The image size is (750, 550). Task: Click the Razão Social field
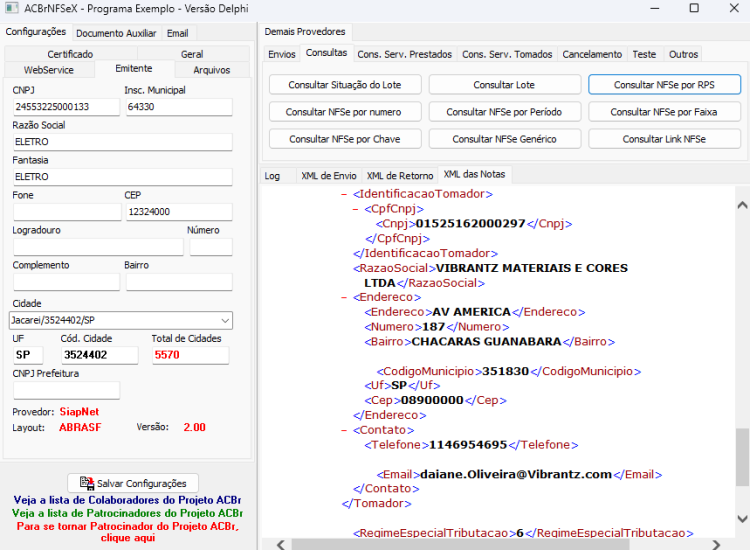(123, 142)
